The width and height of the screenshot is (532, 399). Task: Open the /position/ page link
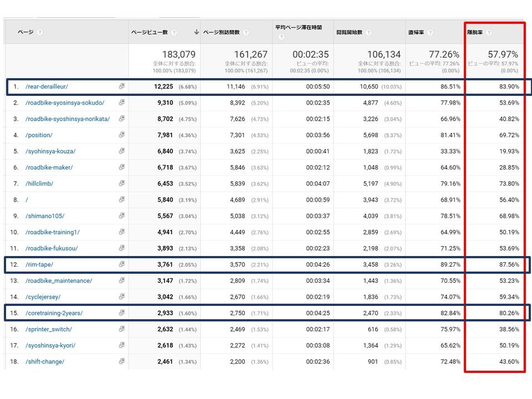[x=39, y=135]
